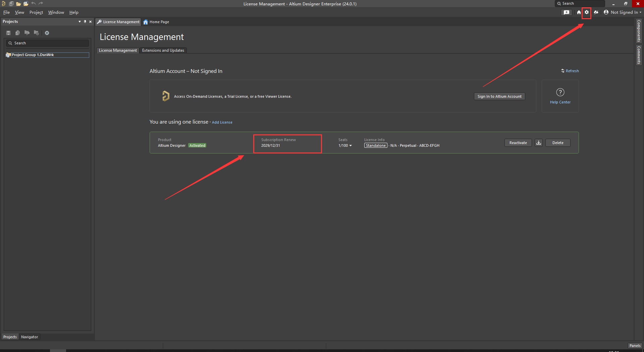Click the Undo arrow icon

(x=34, y=4)
